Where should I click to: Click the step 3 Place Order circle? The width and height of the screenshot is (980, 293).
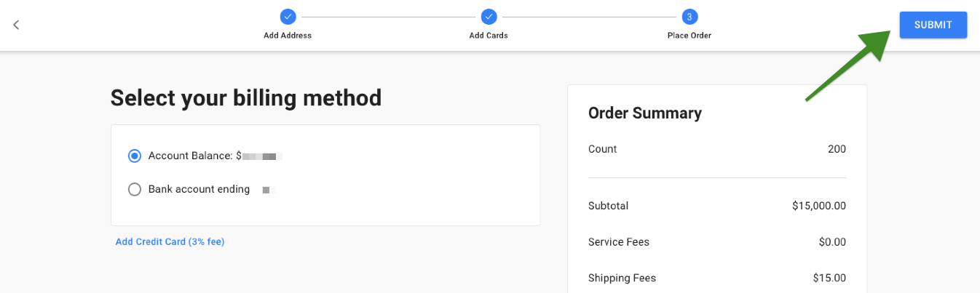tap(689, 16)
